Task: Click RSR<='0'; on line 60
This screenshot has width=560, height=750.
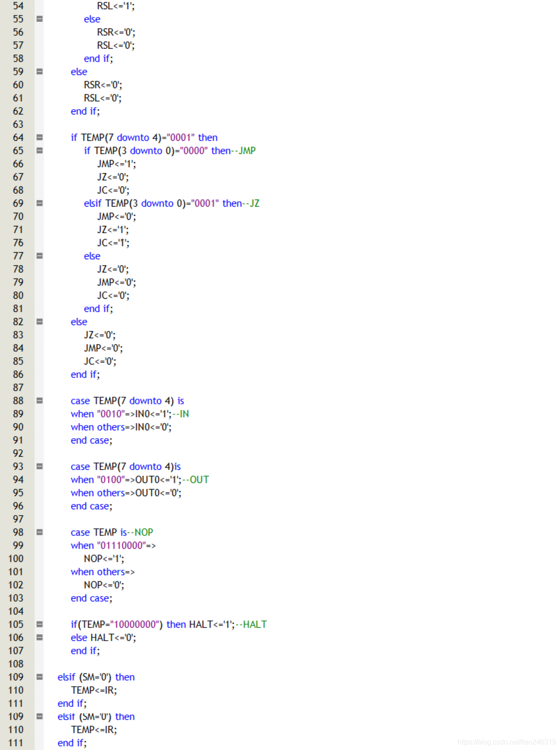Action: click(103, 85)
